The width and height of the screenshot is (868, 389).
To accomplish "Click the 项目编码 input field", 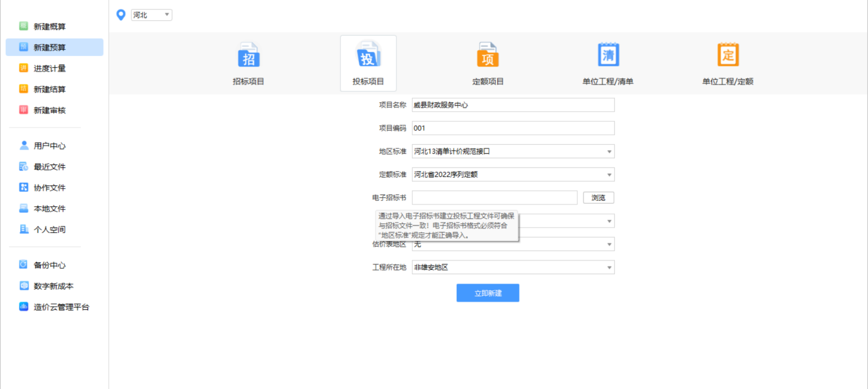I will 513,128.
